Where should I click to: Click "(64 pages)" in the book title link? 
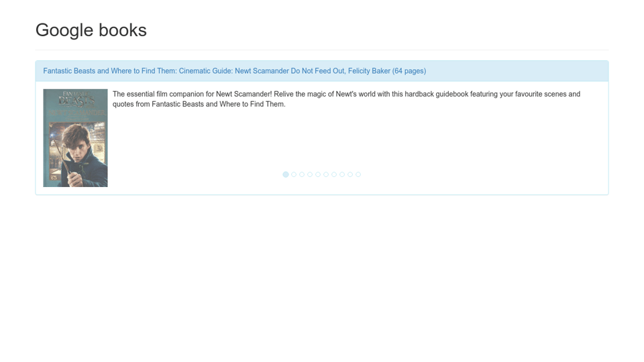point(409,71)
